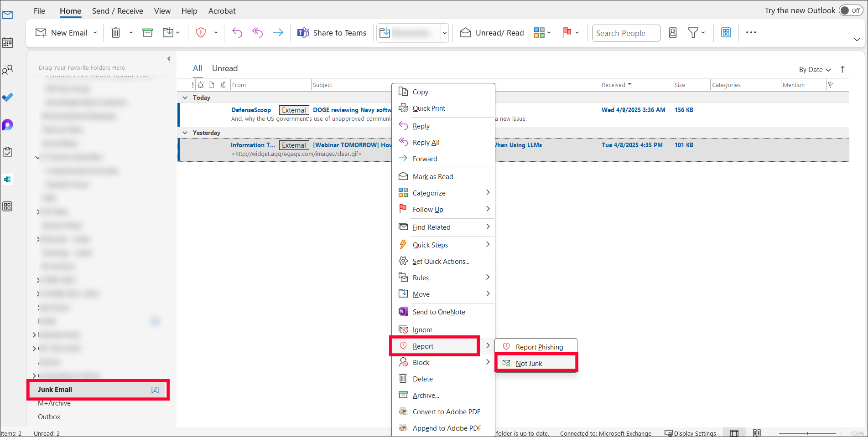Screen dimensions: 868x437
Task: Click the Reply arrow in ribbon
Action: 237,33
